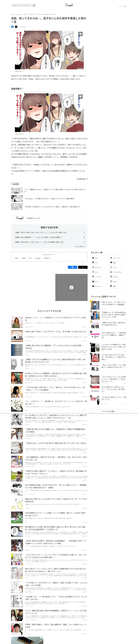Click the broken ad placeholder image
Viewport: 138px width, 644px height.
(x=71, y=288)
